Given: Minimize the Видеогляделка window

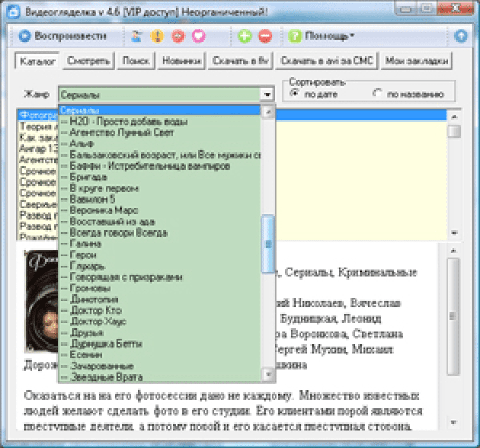Looking at the screenshot, I should pyautogui.click(x=406, y=8).
